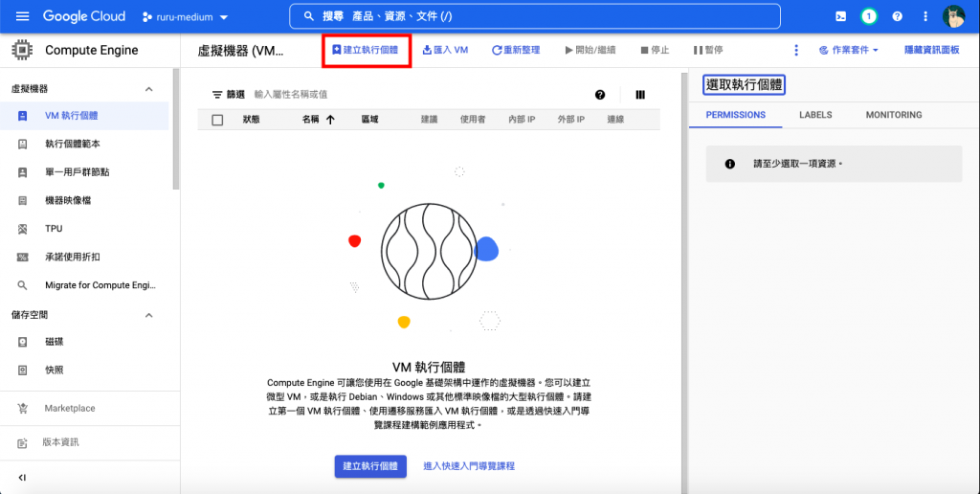Open the 作業套件 dropdown
Viewport: 980px width, 494px height.
(x=849, y=50)
